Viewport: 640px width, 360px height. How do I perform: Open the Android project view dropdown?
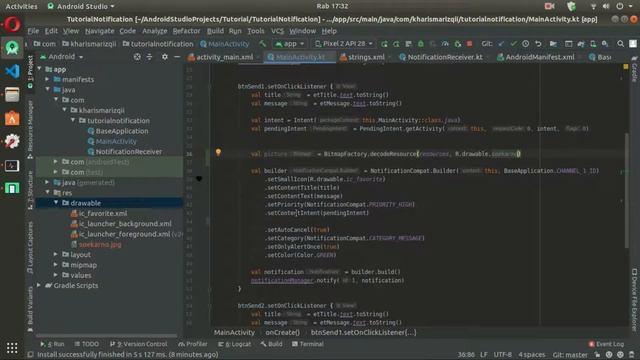point(62,57)
